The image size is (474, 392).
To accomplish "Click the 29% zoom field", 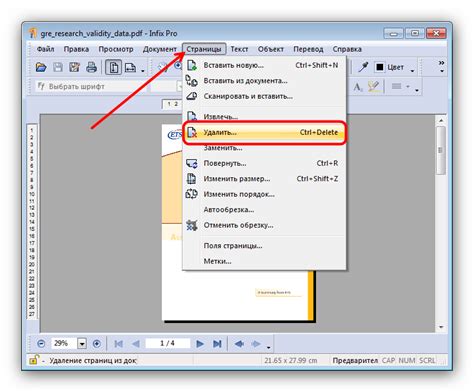I will pos(63,343).
